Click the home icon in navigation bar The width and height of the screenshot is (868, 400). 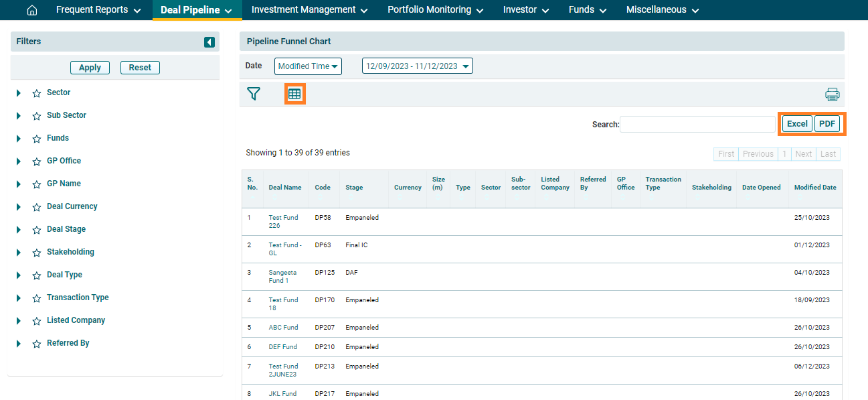[31, 10]
